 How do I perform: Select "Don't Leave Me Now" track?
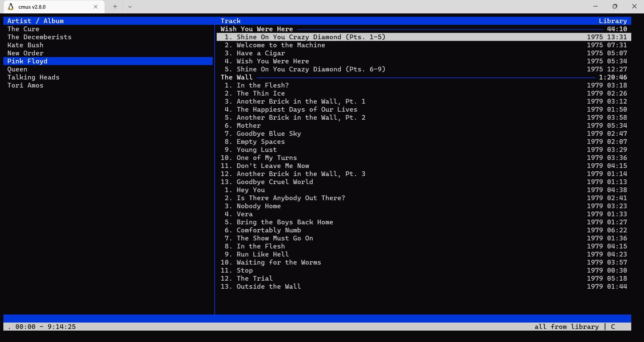[x=424, y=166]
